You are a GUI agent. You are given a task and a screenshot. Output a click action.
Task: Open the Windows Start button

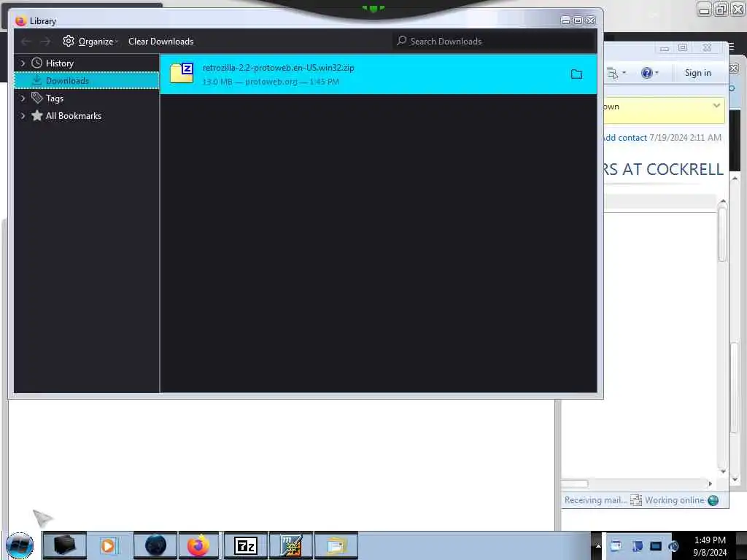tap(20, 545)
